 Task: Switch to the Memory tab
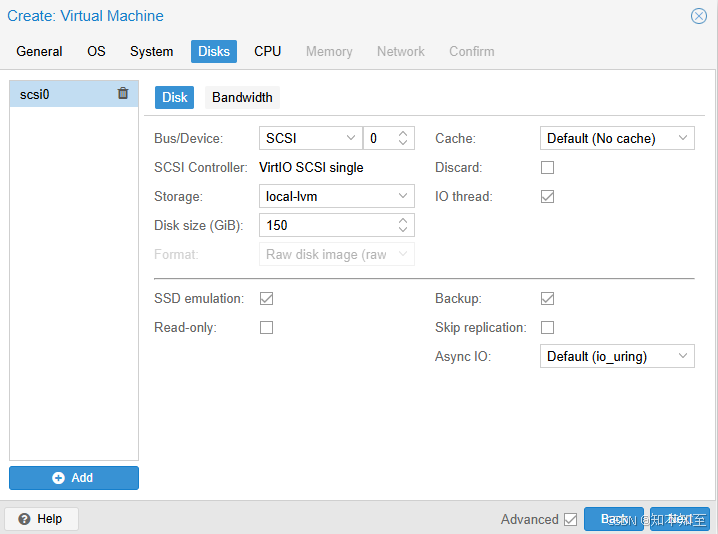point(329,51)
